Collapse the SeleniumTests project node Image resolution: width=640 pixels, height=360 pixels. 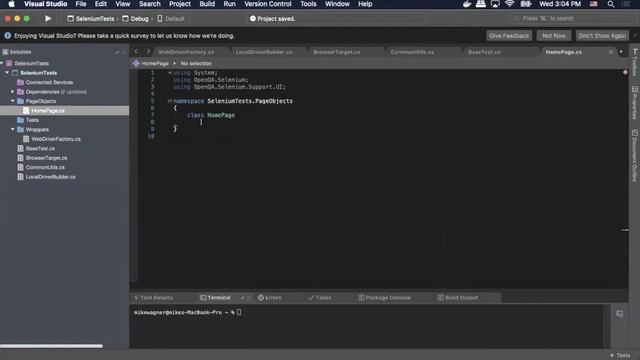[7, 73]
